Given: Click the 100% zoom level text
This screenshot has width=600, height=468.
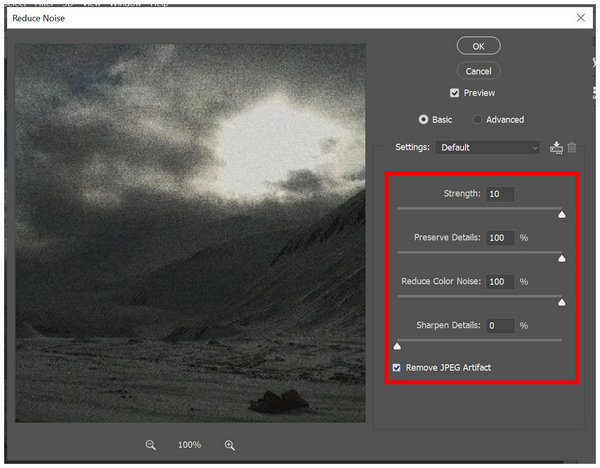Looking at the screenshot, I should [189, 445].
